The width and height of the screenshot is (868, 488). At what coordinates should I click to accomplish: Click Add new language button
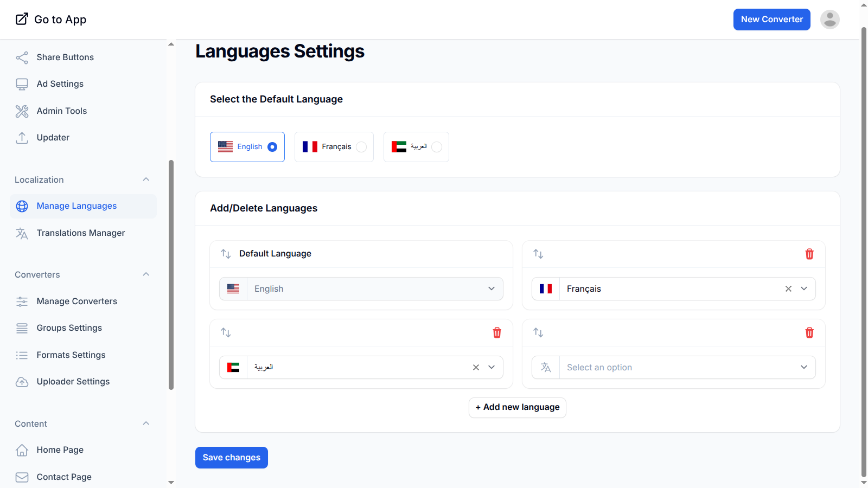[518, 407]
